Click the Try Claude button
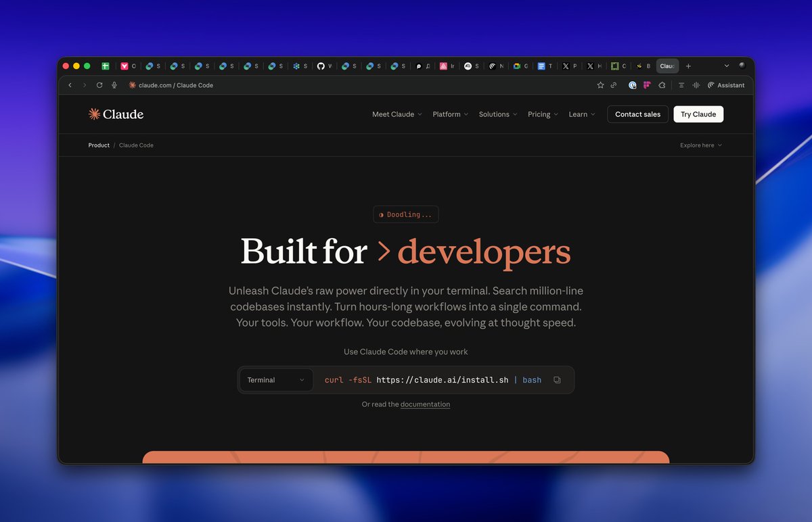This screenshot has width=812, height=522. pyautogui.click(x=698, y=114)
